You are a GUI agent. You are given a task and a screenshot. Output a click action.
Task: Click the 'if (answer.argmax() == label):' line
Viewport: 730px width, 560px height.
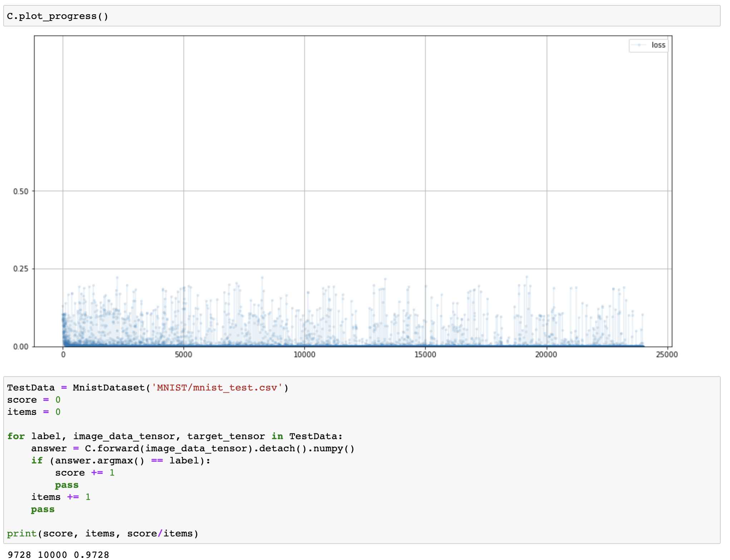(121, 461)
